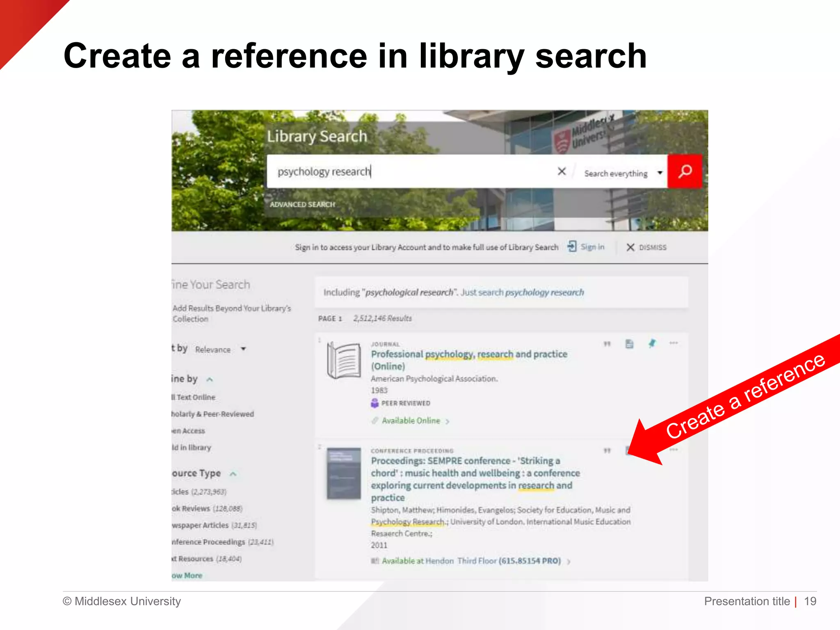Click the 2011 publication year text
The height and width of the screenshot is (630, 840).
point(379,545)
